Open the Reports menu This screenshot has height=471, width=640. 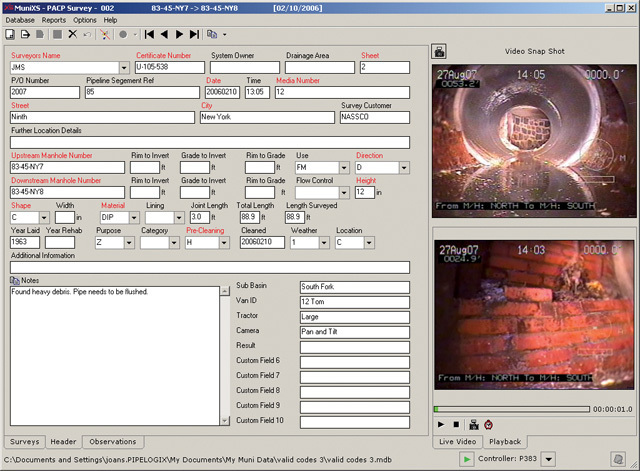click(x=54, y=19)
